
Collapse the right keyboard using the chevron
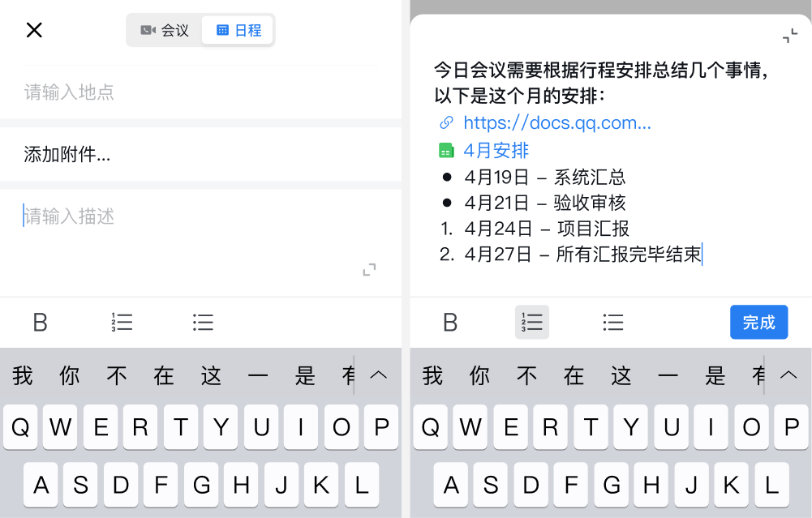788,375
